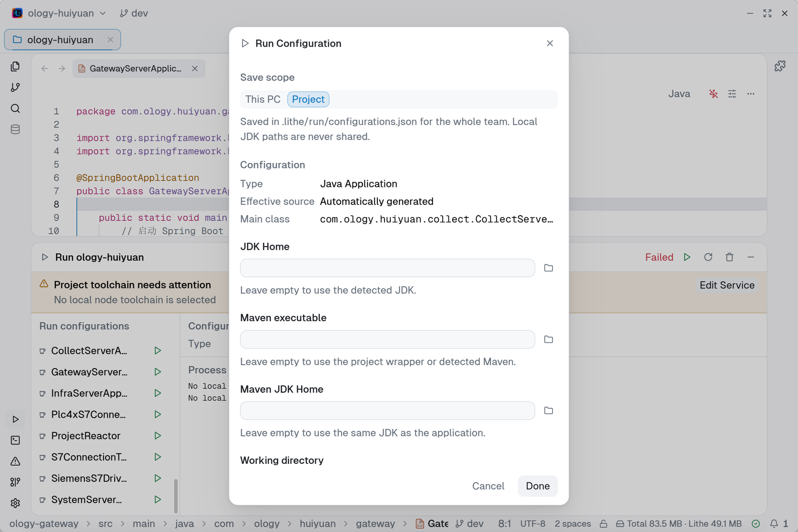The image size is (798, 532).
Task: Collapse the Run panel with minus icon
Action: click(751, 257)
